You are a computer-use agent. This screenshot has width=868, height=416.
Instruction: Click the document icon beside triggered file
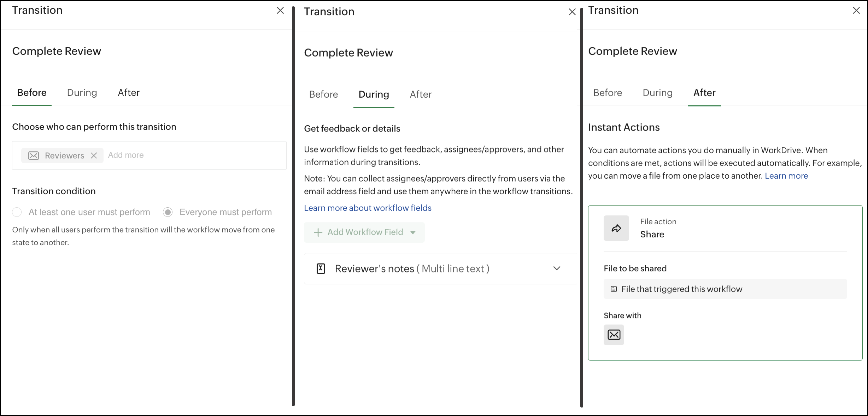(x=614, y=289)
